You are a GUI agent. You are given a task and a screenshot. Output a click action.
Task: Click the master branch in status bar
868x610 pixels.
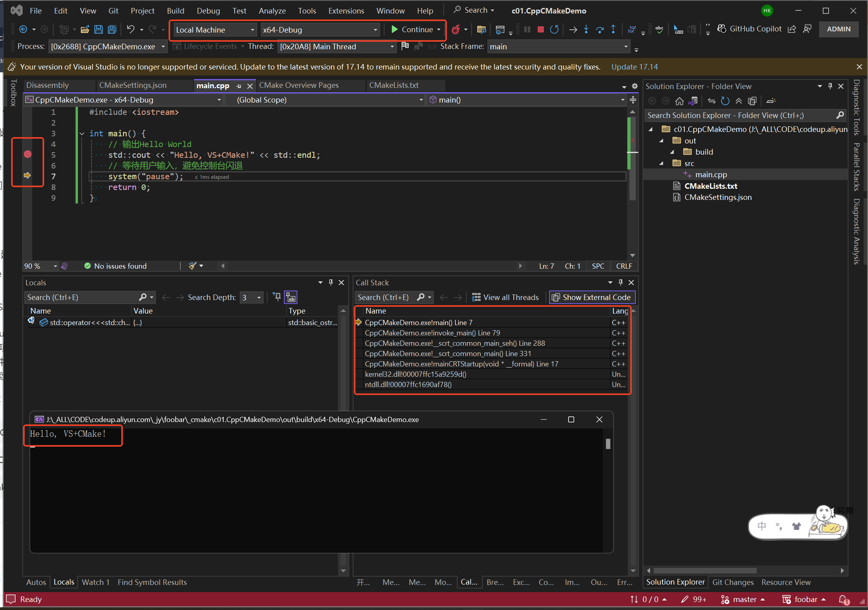click(743, 599)
